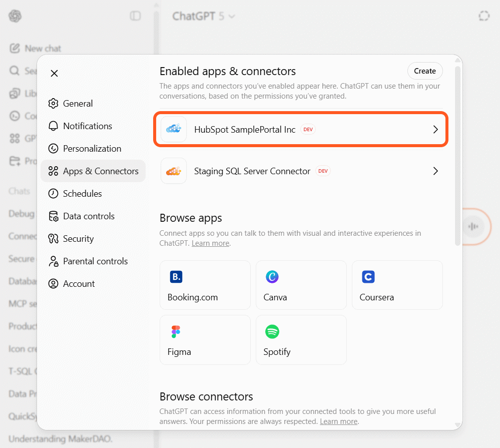The width and height of the screenshot is (500, 448).
Task: Expand the Staging SQL Server Connector
Action: [x=435, y=171]
